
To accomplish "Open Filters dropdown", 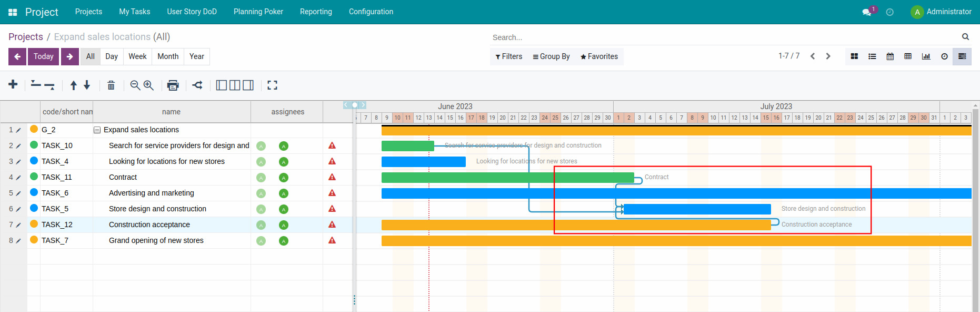I will pos(509,56).
